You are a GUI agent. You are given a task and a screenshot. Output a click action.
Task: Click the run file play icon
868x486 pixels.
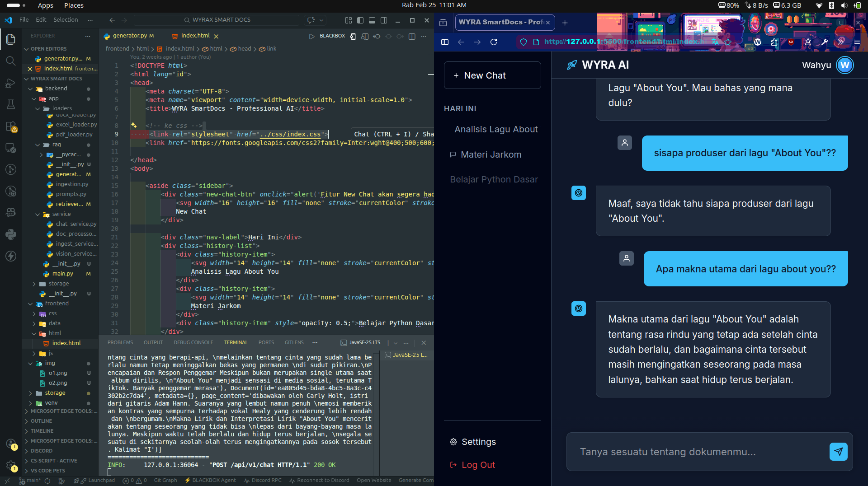pos(311,36)
